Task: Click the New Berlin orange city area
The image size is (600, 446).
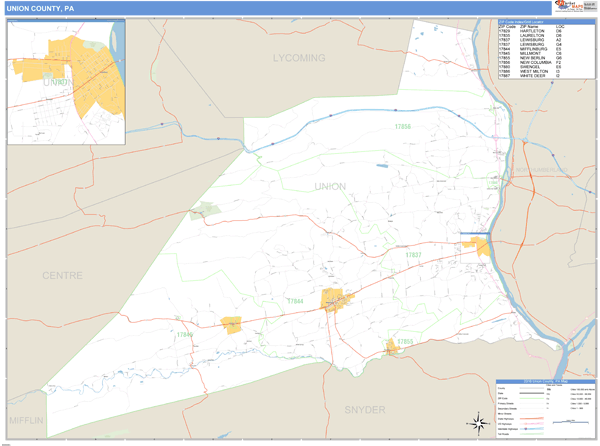Action: [x=392, y=347]
